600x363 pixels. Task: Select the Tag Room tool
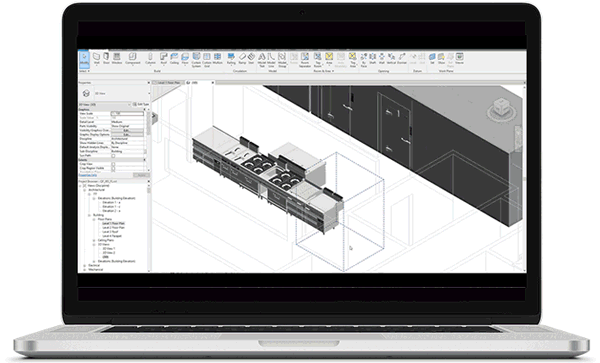tap(318, 60)
